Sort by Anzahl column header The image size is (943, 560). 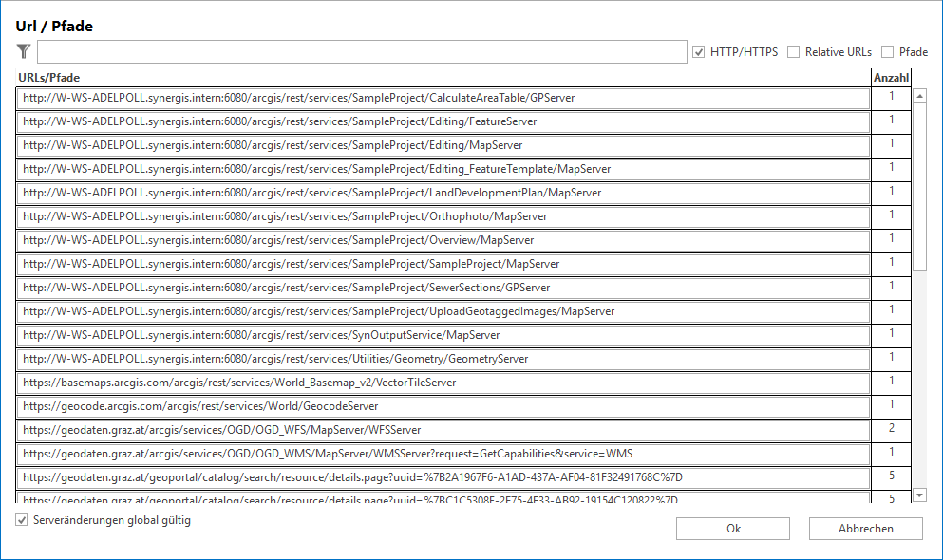(x=891, y=78)
